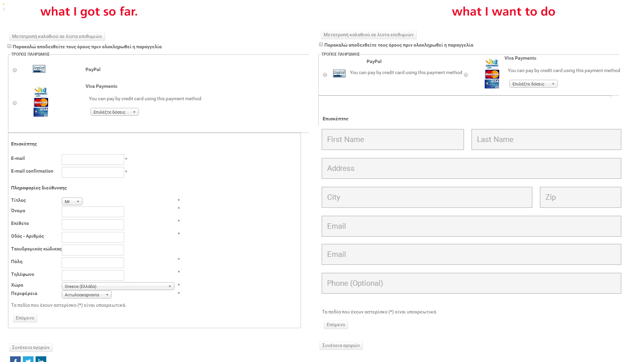Click Viva Payments card logos in right mockup
The height and width of the screenshot is (362, 644).
492,74
